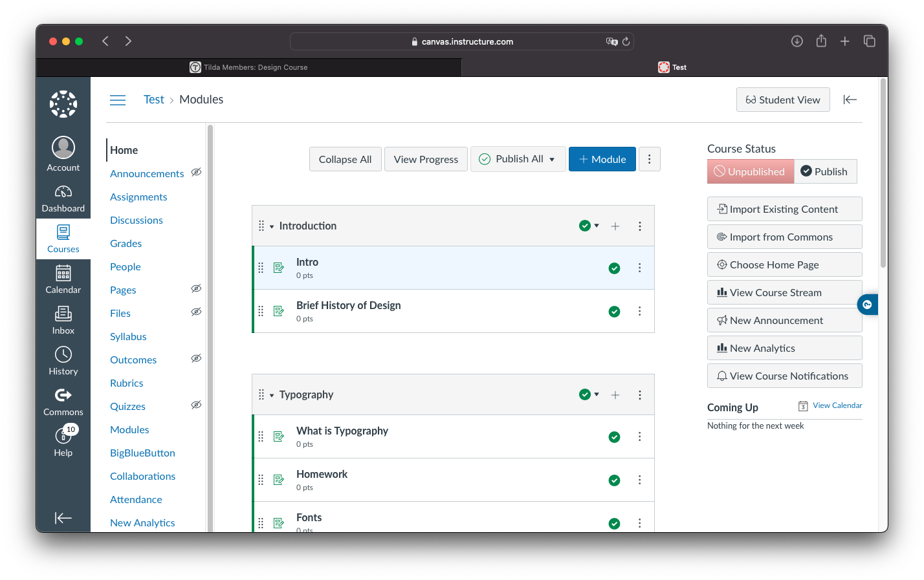
Task: Set course status to Unpublished
Action: [751, 171]
